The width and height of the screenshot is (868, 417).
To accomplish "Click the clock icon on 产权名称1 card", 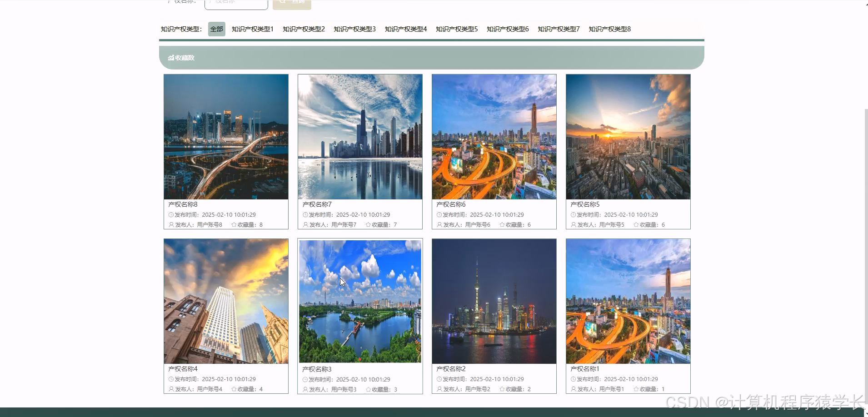I will [574, 379].
